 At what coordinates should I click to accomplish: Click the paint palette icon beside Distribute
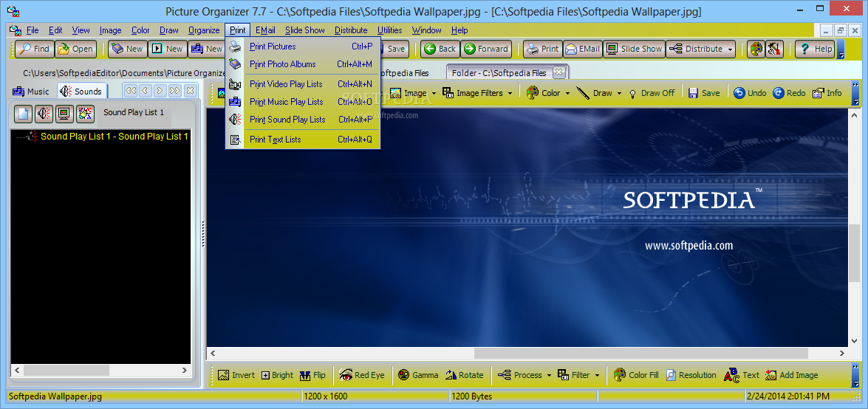[x=755, y=49]
